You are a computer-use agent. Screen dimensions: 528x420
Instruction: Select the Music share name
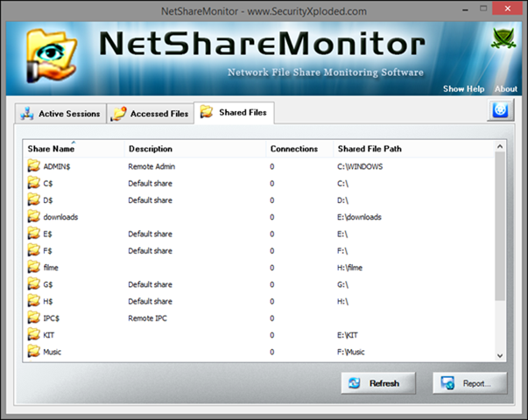pyautogui.click(x=53, y=352)
